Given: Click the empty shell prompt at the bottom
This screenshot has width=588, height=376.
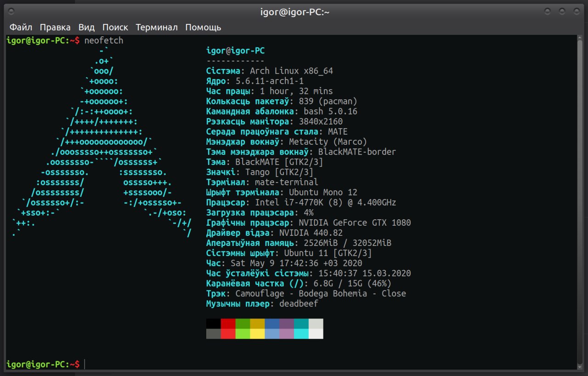Looking at the screenshot, I should click(46, 364).
